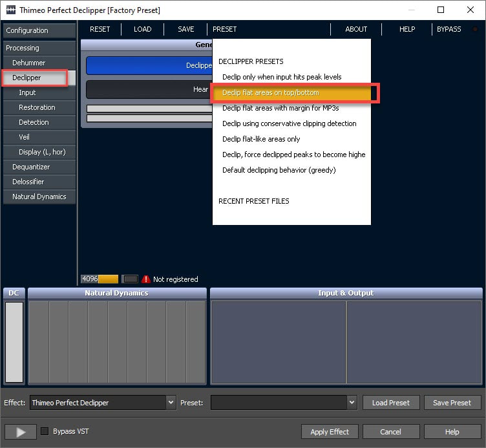Select Display (L, hor) in sidebar
This screenshot has height=448, width=486.
click(39, 152)
